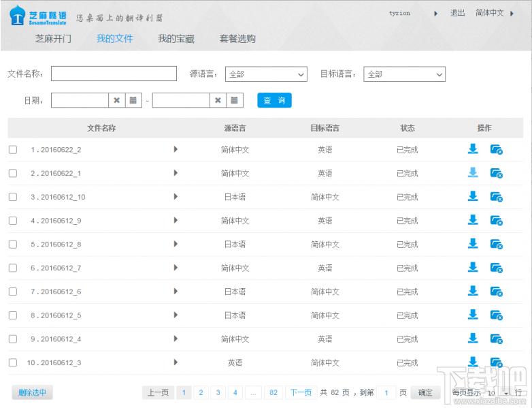Download file 20160612_7

click(x=473, y=268)
